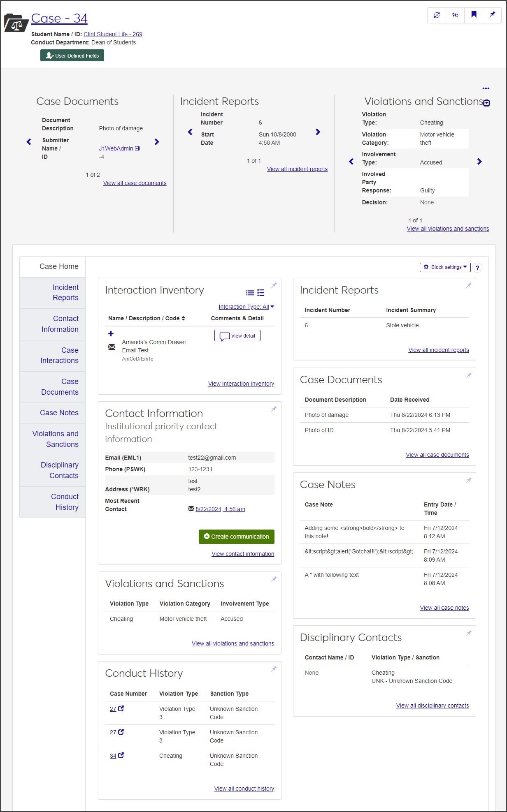
Task: Open the Block settings dropdown
Action: [x=445, y=267]
